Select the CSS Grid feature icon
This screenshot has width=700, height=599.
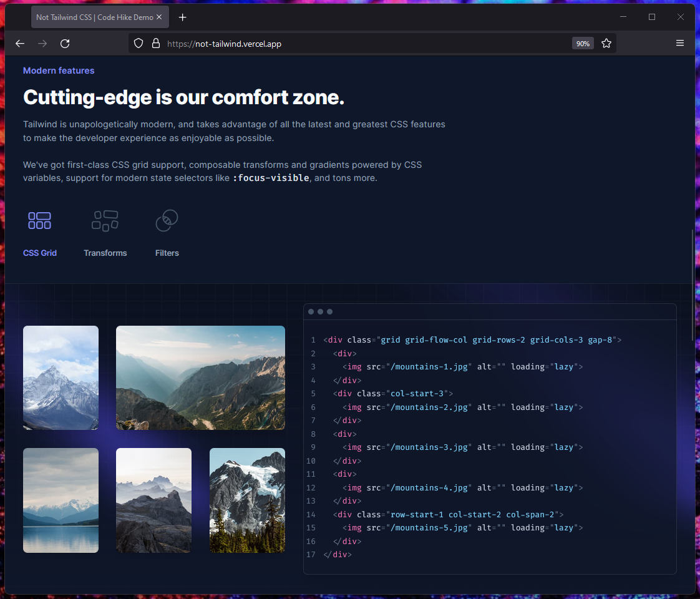pos(39,220)
